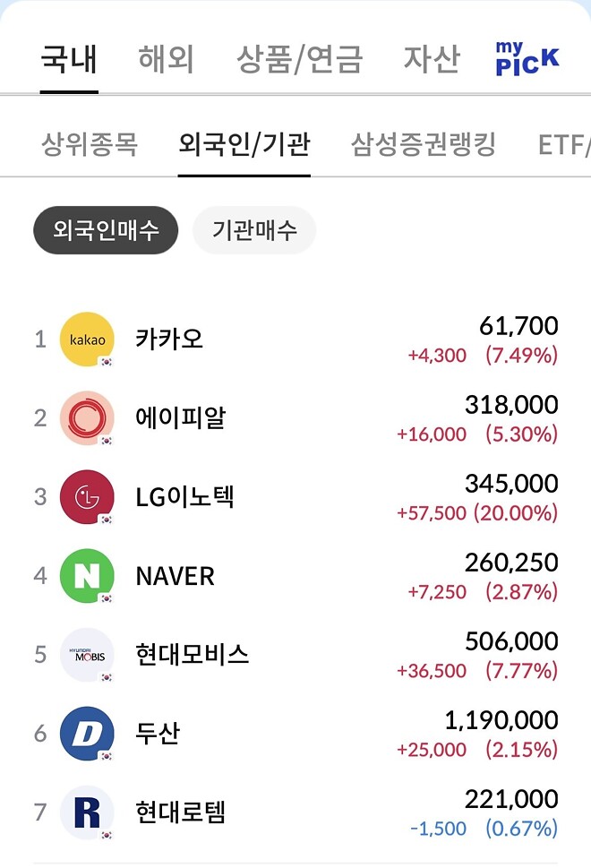Click the NAVER stock name link
Image resolution: width=591 pixels, height=868 pixels.
pos(175,576)
